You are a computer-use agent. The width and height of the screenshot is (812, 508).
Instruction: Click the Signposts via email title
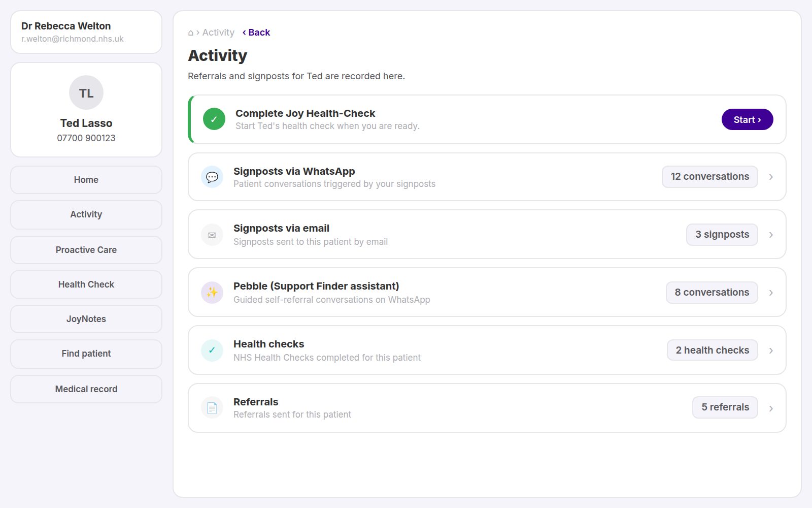coord(282,228)
